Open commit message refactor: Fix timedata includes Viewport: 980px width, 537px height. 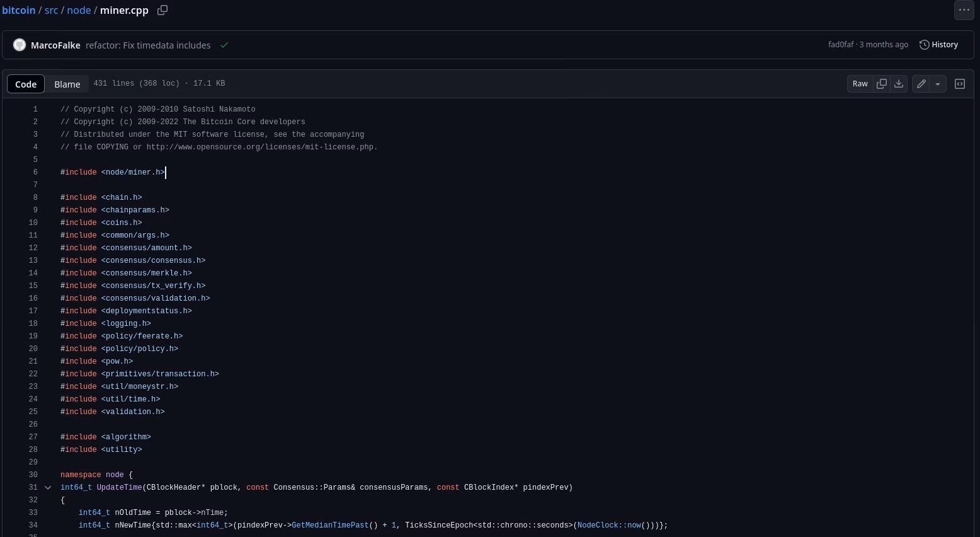pyautogui.click(x=149, y=45)
